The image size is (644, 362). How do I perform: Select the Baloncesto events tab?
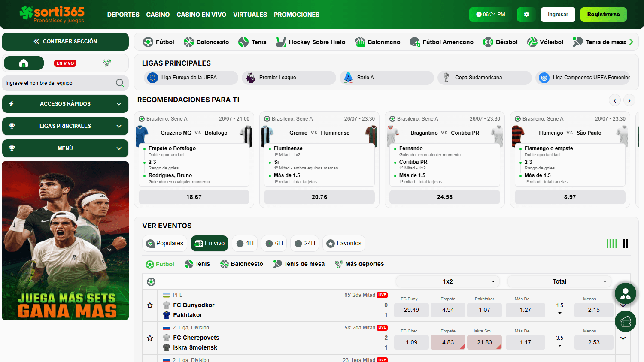click(241, 264)
